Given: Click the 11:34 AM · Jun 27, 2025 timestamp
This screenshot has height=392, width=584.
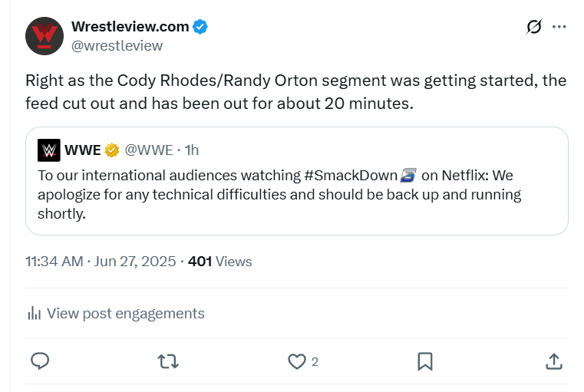Looking at the screenshot, I should click(x=101, y=262).
